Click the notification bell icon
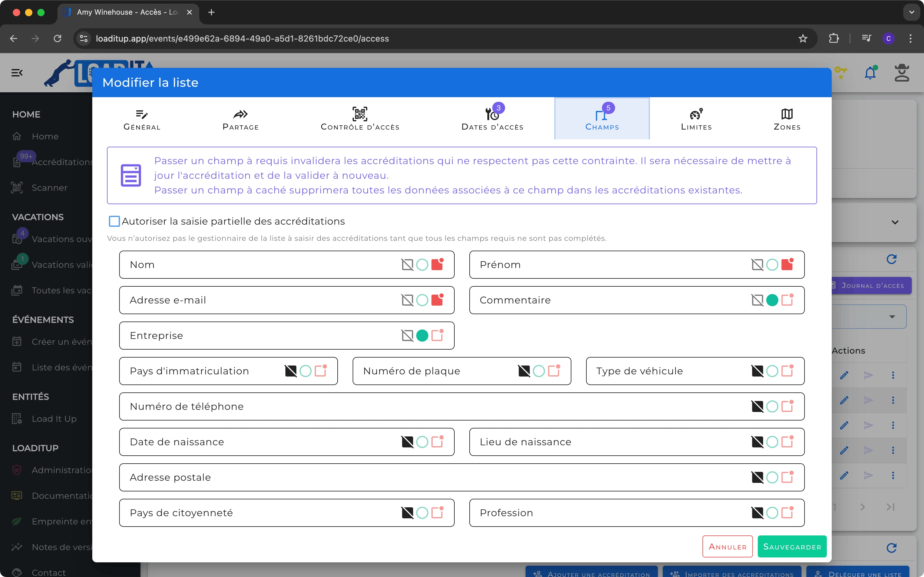924x577 pixels. pos(870,72)
